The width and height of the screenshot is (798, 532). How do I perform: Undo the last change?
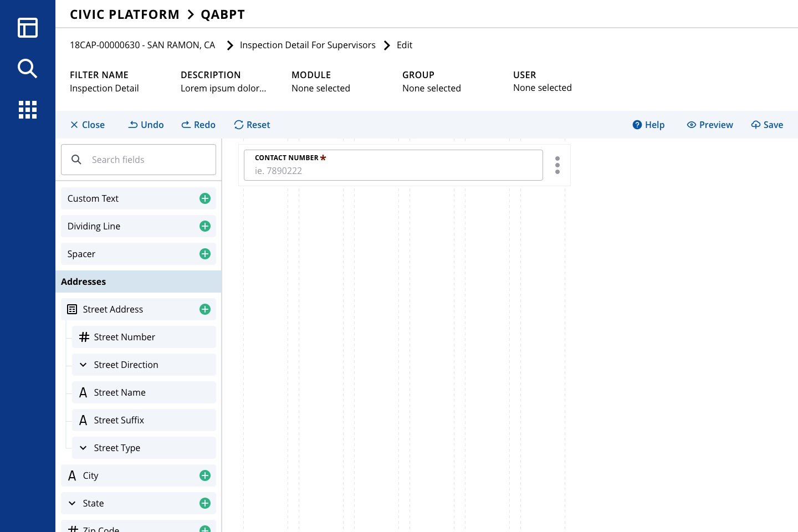(x=146, y=125)
